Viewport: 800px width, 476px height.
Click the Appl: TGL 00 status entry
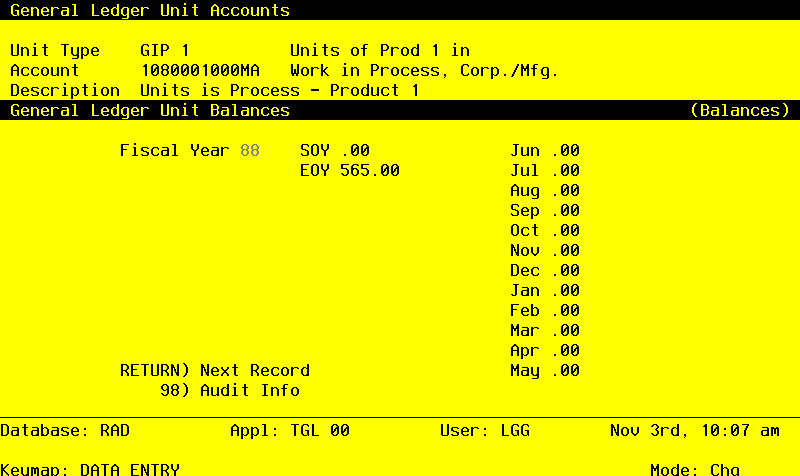point(290,431)
